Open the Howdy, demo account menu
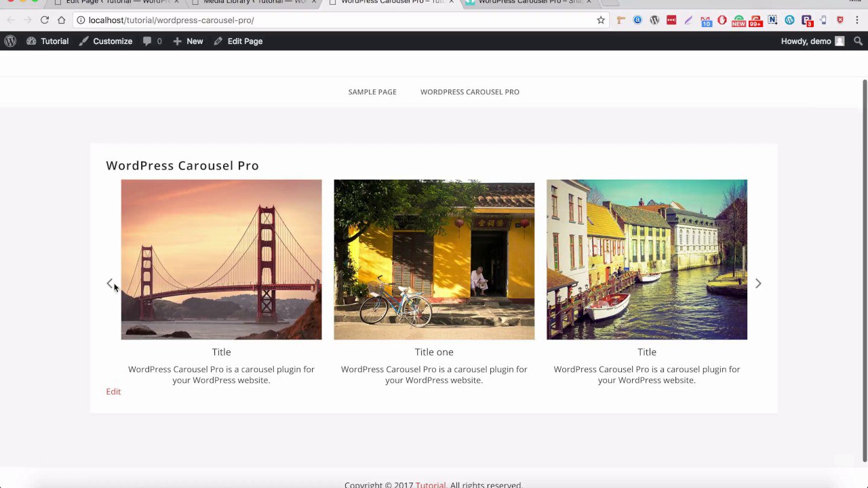The height and width of the screenshot is (488, 868). click(x=812, y=41)
